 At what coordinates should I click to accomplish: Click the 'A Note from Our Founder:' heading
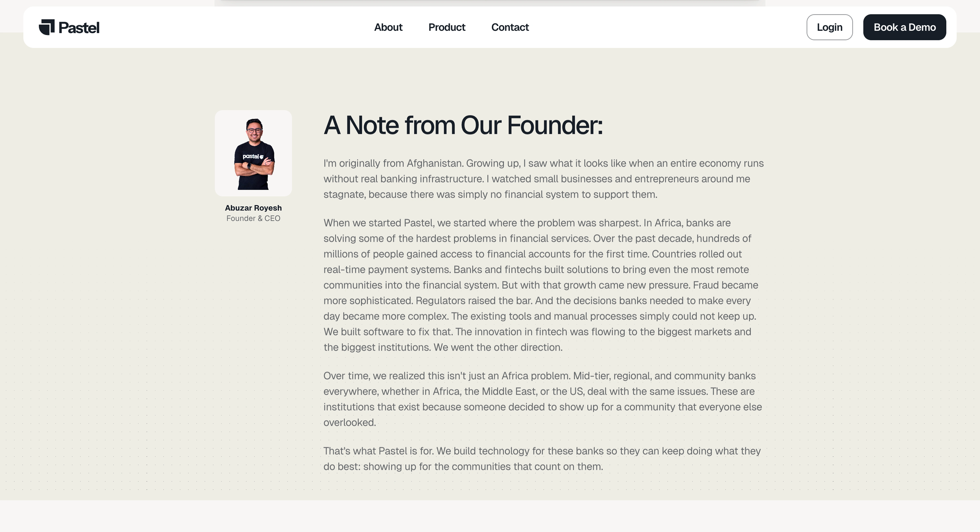point(463,125)
